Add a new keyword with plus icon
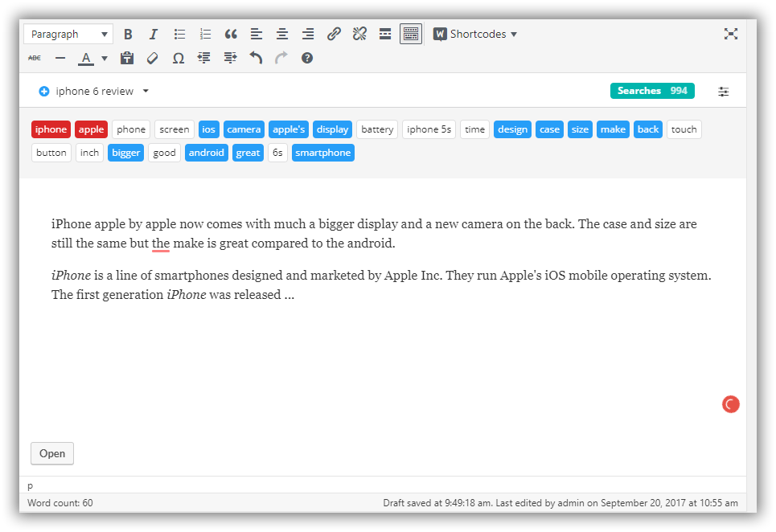 (44, 92)
